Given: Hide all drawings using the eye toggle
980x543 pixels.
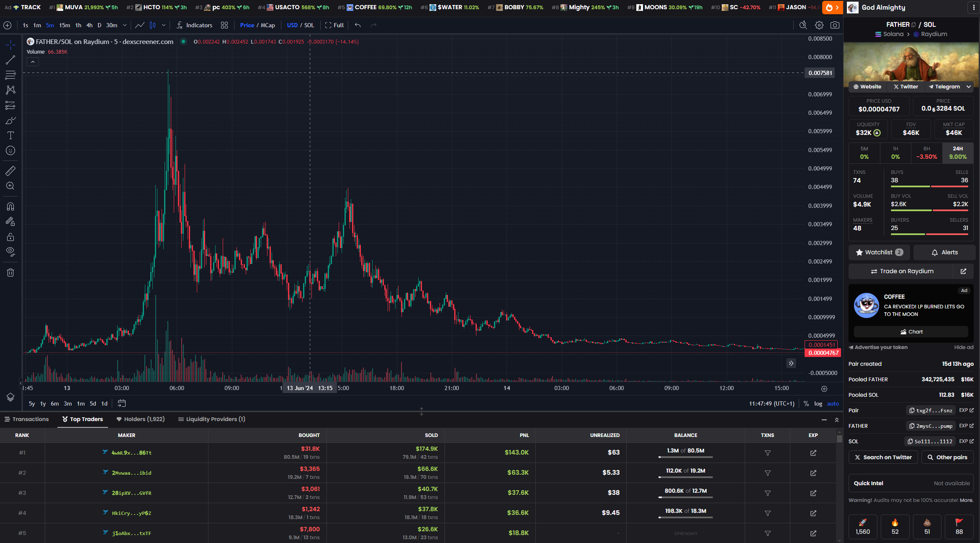Looking at the screenshot, I should tap(10, 251).
